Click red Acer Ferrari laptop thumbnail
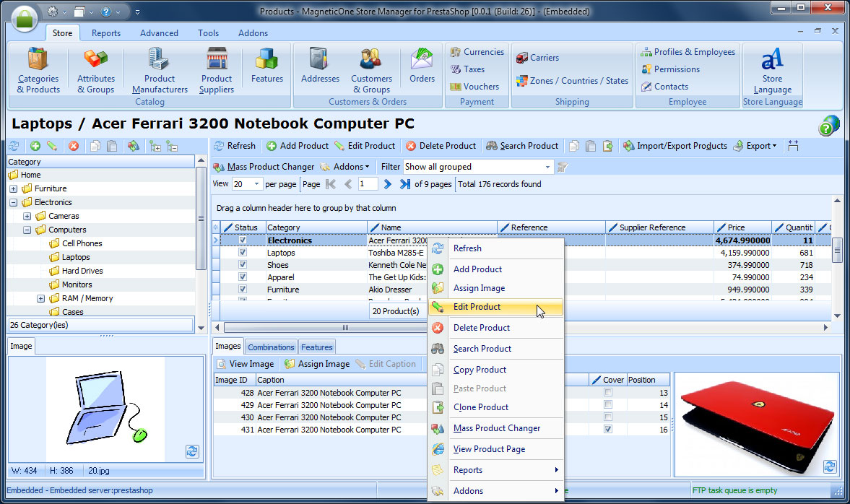The height and width of the screenshot is (504, 850). [756, 425]
